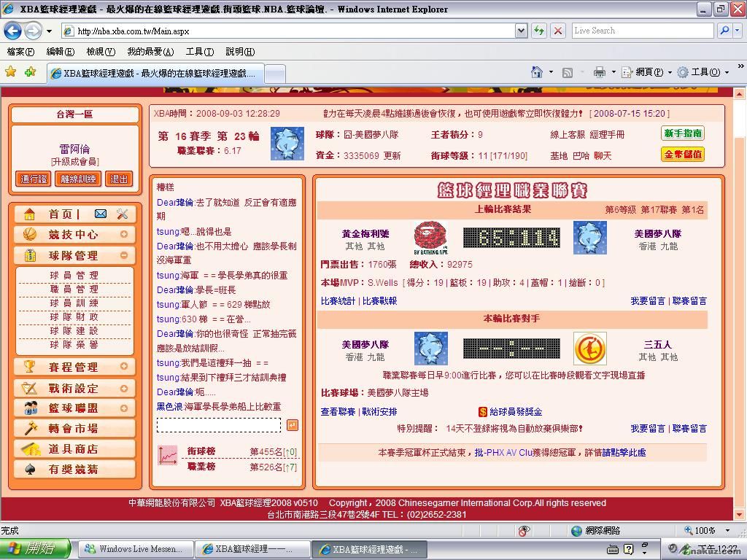
Task: Click the 黃金梅利號 team logo
Action: [430, 238]
